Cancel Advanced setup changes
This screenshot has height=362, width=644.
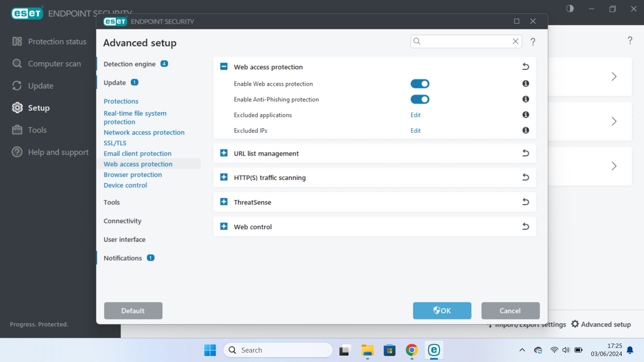(x=511, y=311)
